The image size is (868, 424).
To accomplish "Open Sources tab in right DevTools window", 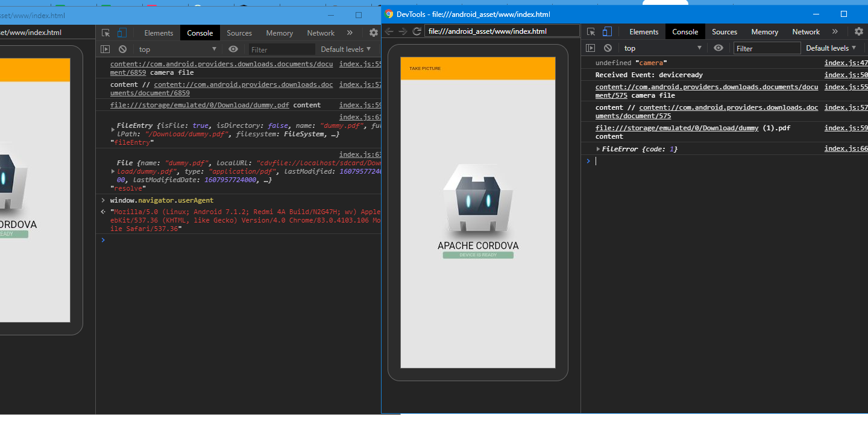I will tap(725, 32).
